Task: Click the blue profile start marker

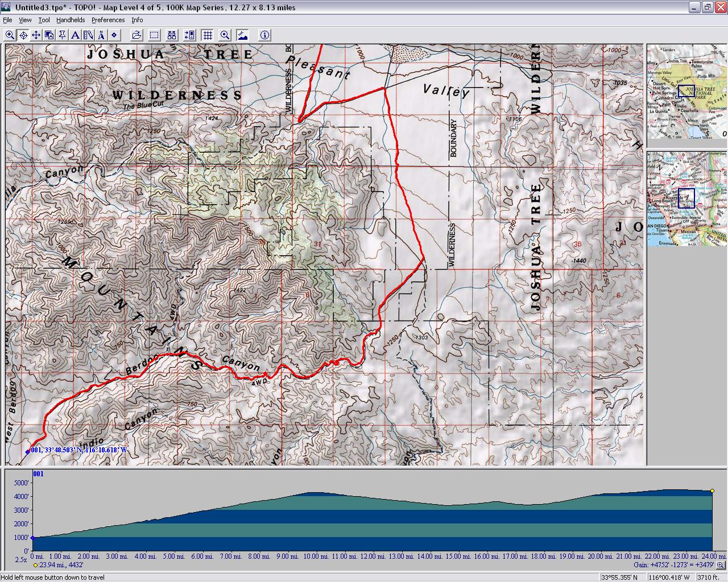Action: click(x=32, y=538)
